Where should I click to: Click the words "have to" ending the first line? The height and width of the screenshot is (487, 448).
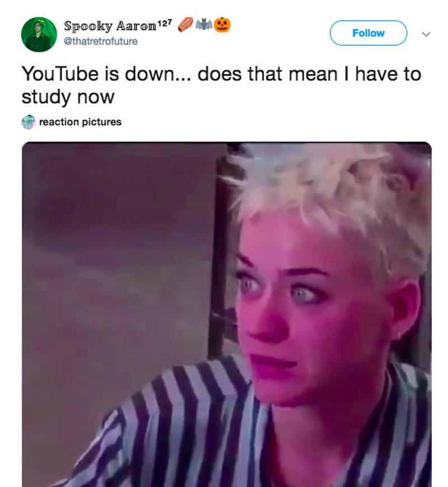[388, 74]
